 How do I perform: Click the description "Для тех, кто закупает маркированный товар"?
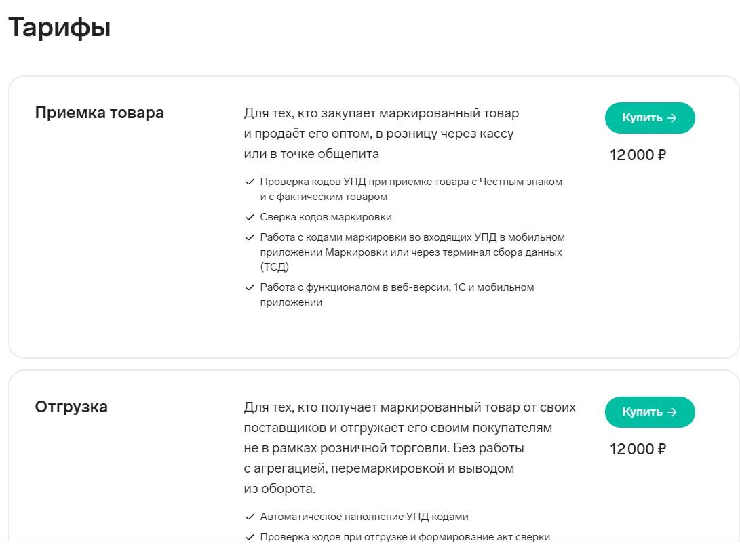click(381, 134)
